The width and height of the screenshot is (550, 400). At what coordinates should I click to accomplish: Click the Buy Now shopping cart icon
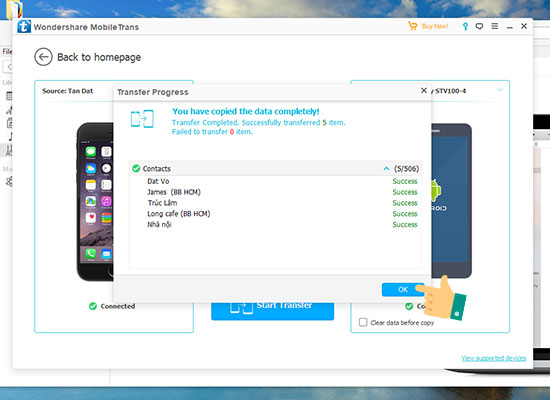click(x=412, y=26)
